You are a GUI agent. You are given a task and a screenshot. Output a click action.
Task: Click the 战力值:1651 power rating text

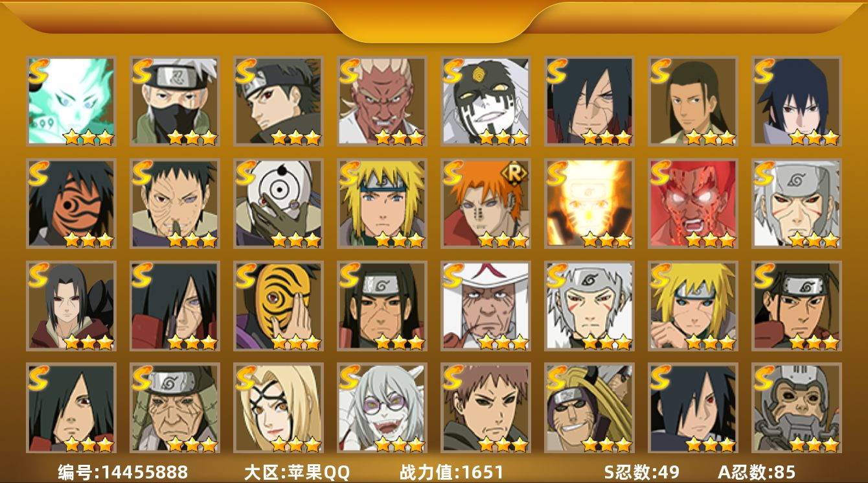point(451,472)
